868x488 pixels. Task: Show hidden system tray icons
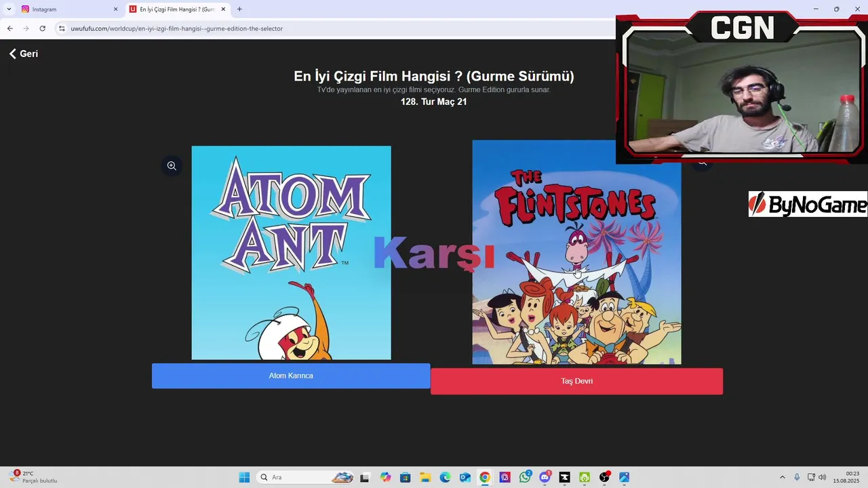coord(782,477)
